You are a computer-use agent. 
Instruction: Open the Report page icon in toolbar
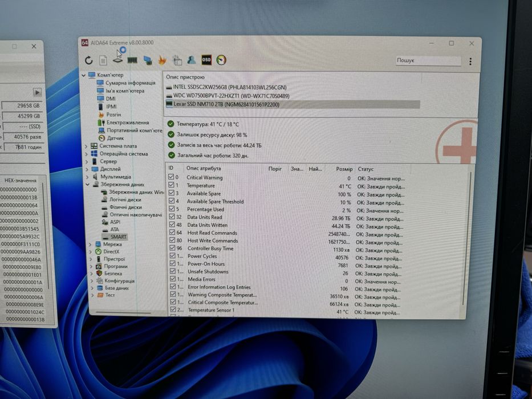point(103,60)
